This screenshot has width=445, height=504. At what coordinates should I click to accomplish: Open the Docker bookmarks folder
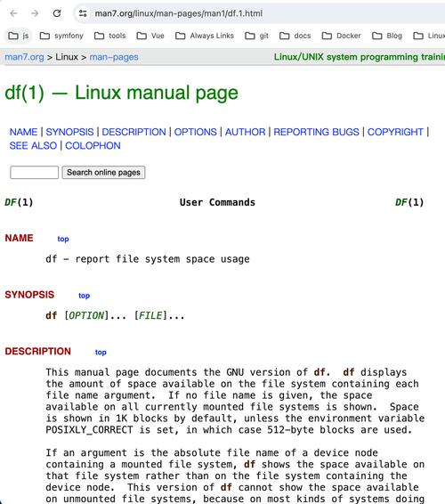coord(341,36)
